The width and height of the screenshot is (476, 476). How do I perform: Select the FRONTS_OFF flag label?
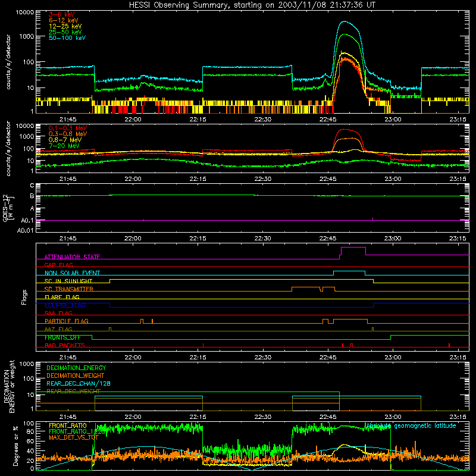click(62, 337)
